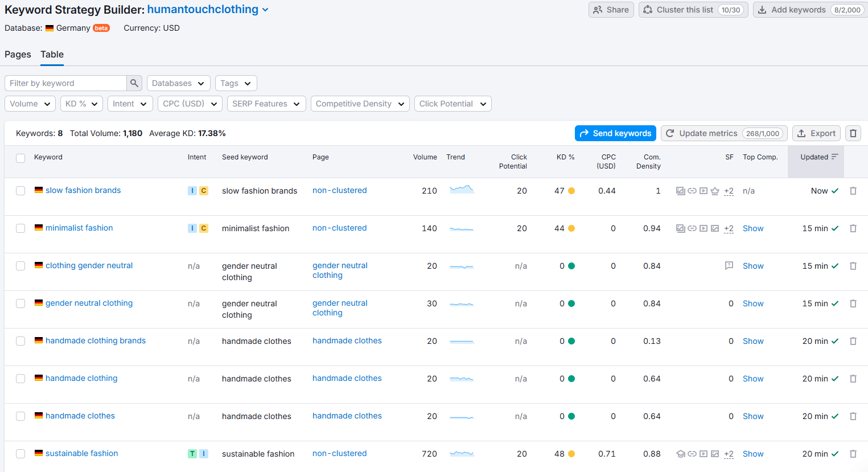Image resolution: width=868 pixels, height=472 pixels.
Task: Select the Table tab
Action: [x=52, y=55]
